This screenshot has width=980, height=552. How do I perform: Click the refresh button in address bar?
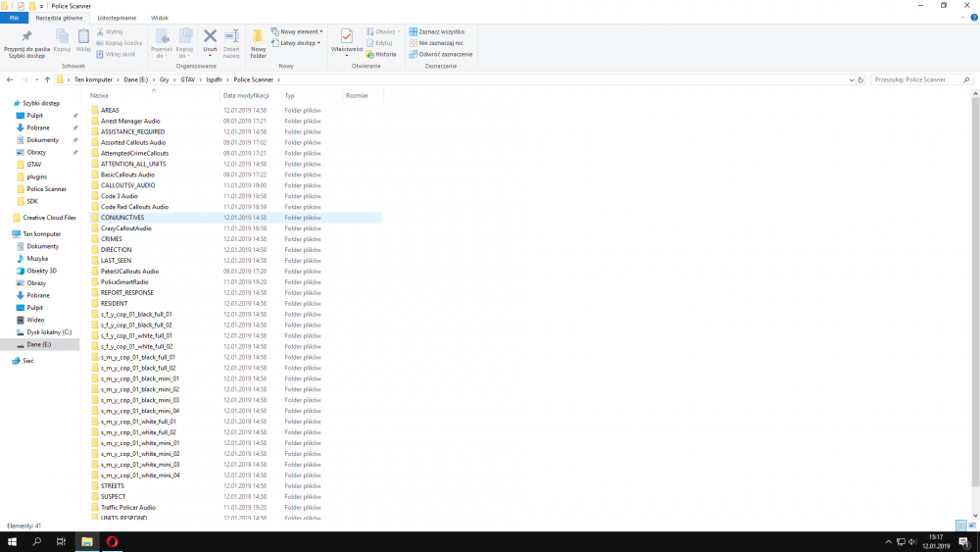[860, 79]
